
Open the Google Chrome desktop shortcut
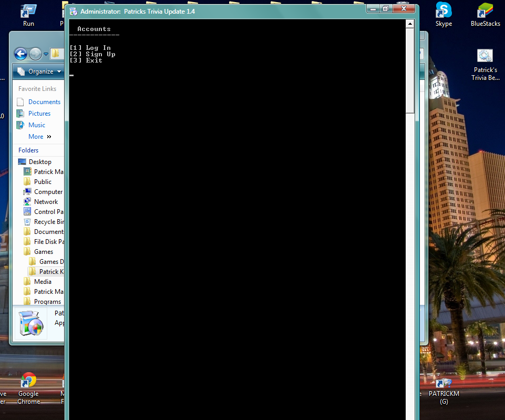[29, 389]
